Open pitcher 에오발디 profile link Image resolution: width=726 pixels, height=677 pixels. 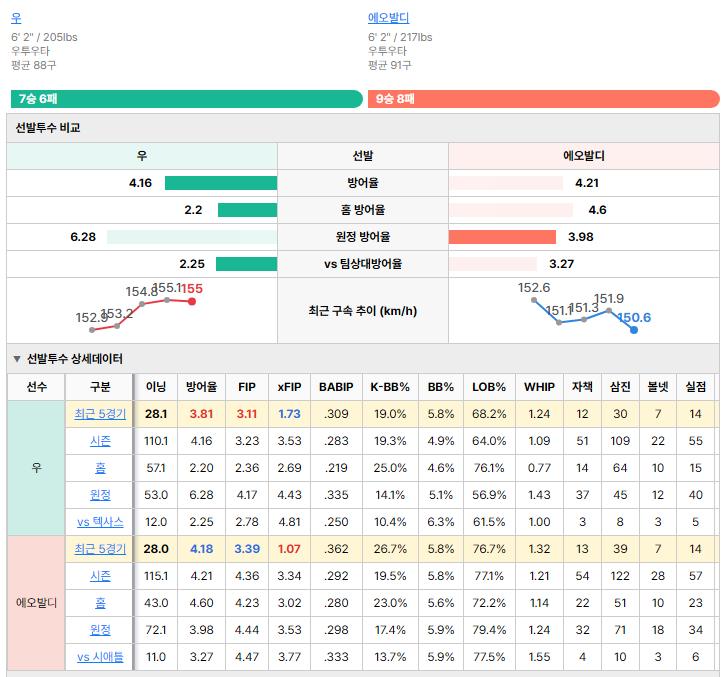(388, 18)
